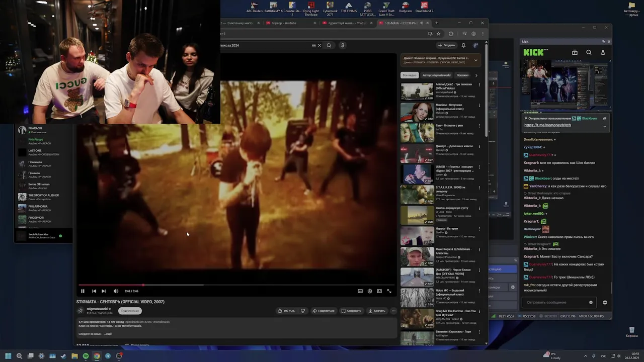Open video player settings gear
The width and height of the screenshot is (644, 362).
pos(370,291)
